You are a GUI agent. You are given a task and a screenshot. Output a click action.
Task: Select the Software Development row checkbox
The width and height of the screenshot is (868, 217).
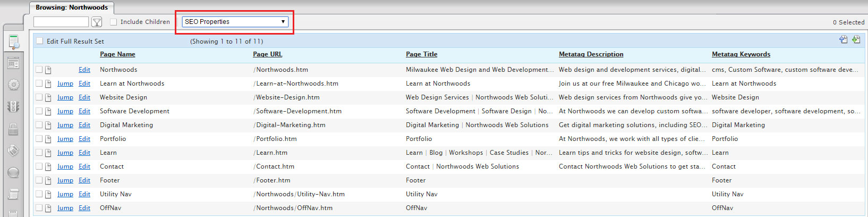[39, 111]
